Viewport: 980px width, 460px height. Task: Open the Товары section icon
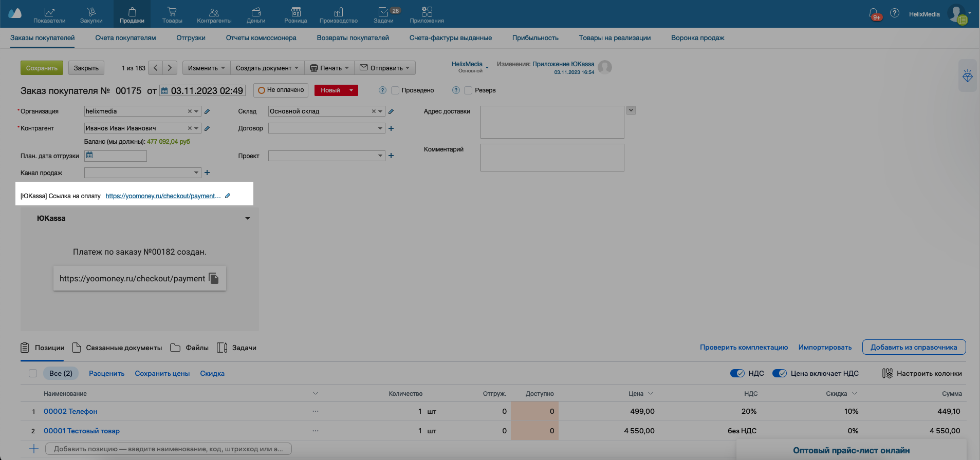coord(172,12)
